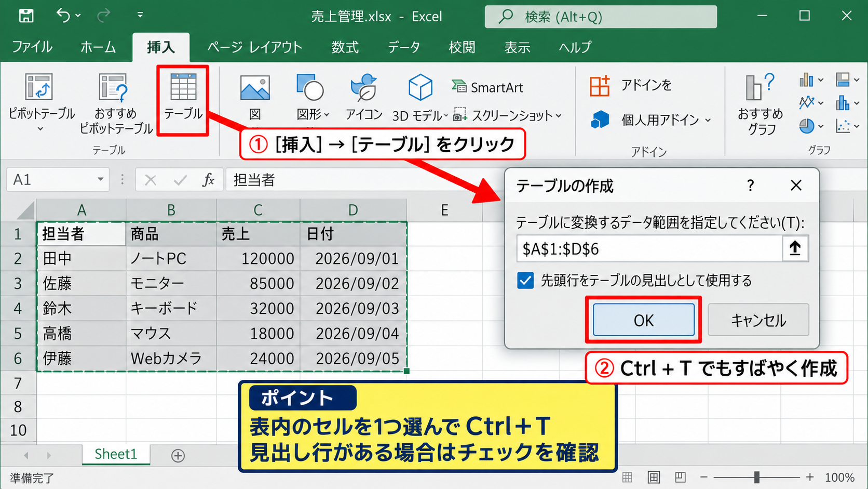Undo the last action
Image resolution: width=868 pixels, height=489 pixels.
[x=63, y=16]
